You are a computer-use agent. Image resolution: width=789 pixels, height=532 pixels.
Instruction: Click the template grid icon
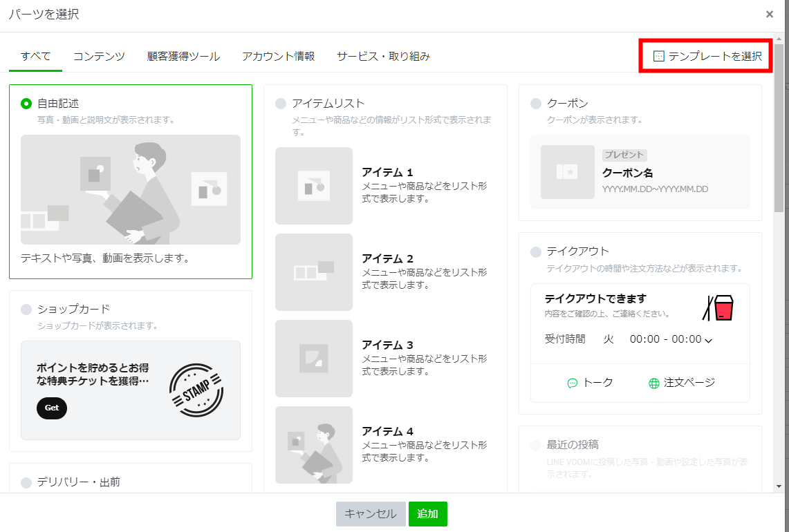coord(658,57)
